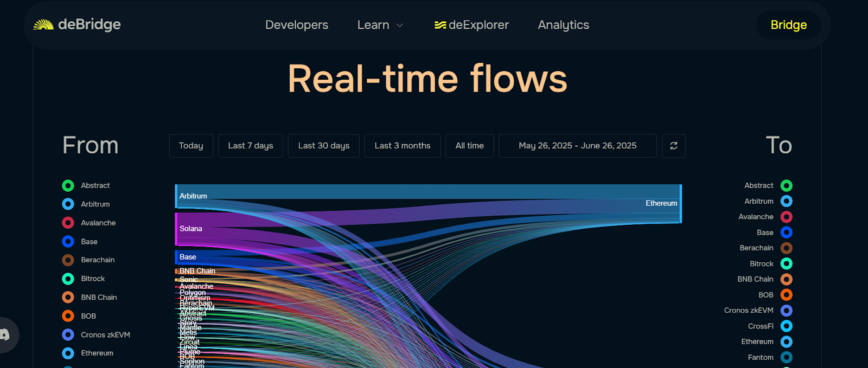Select Last 7 days filter
Screen dimensions: 868x368
251,146
